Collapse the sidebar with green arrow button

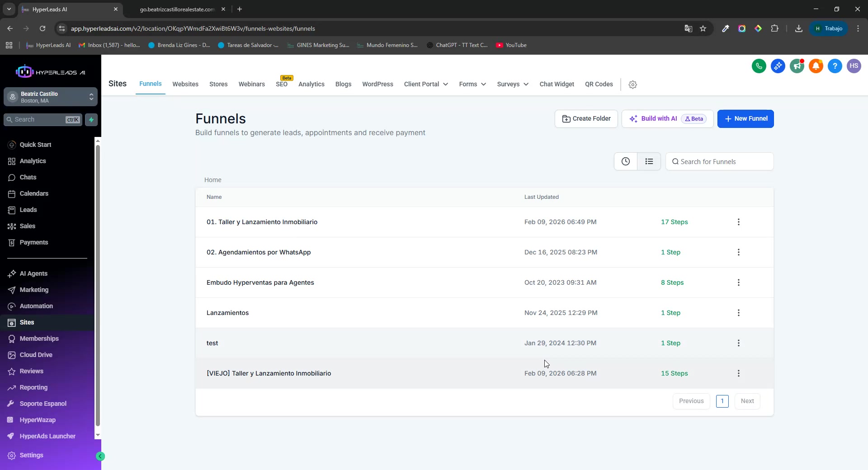point(100,456)
